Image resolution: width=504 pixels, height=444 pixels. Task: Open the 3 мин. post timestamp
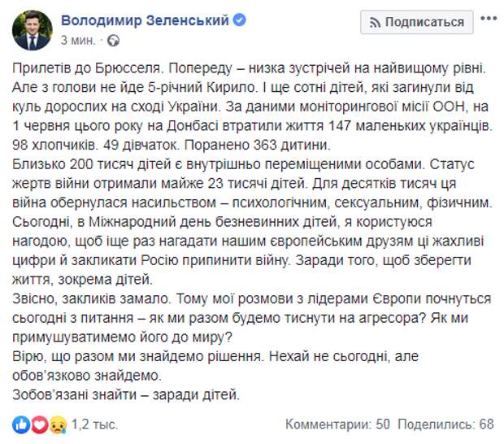[x=78, y=41]
